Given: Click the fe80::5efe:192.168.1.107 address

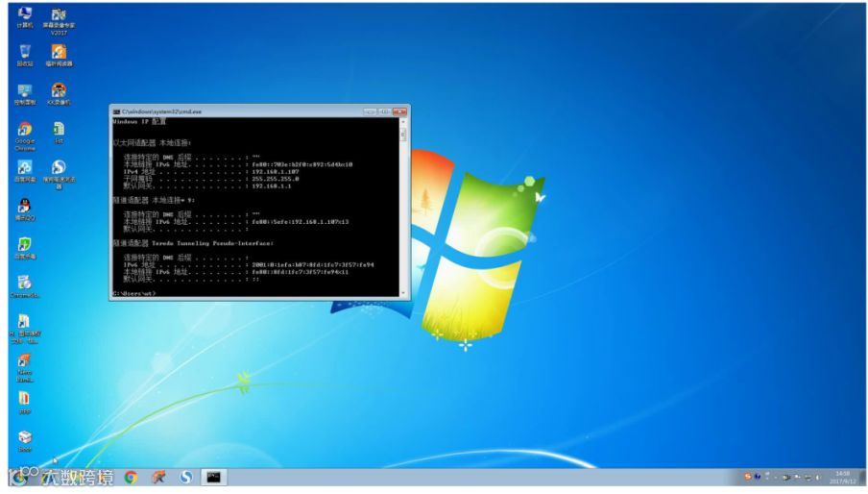Looking at the screenshot, I should click(x=300, y=222).
